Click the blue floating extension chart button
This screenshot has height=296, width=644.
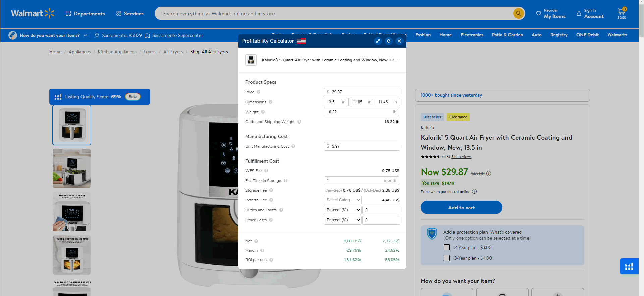point(629,266)
